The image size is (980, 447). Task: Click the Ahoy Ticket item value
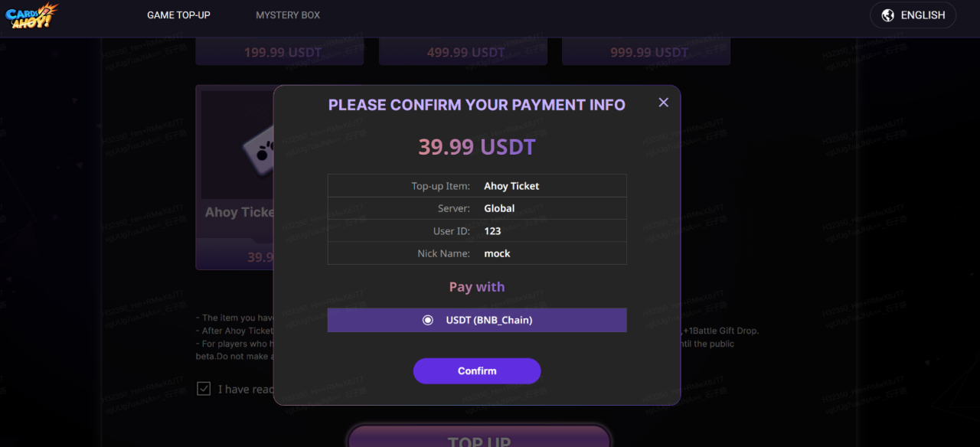(511, 186)
